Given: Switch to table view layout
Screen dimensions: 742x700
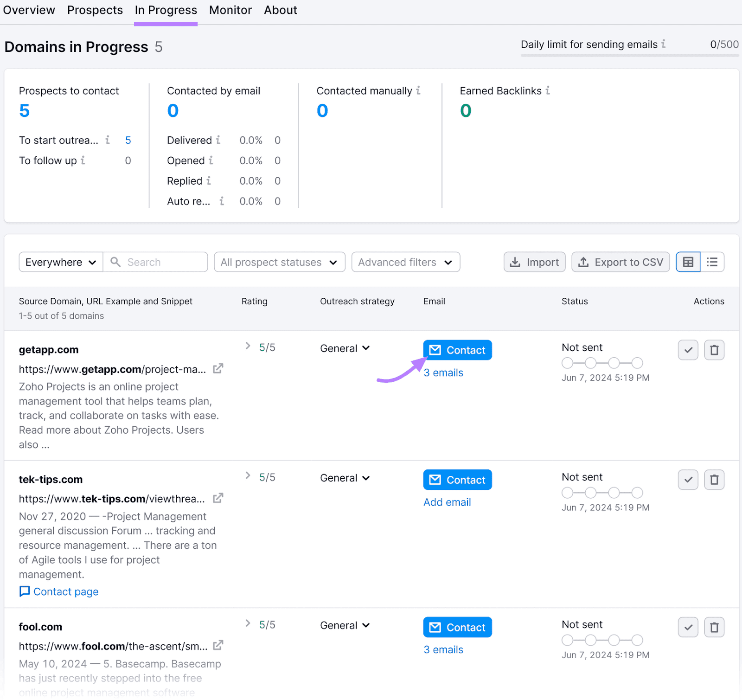Looking at the screenshot, I should click(688, 262).
